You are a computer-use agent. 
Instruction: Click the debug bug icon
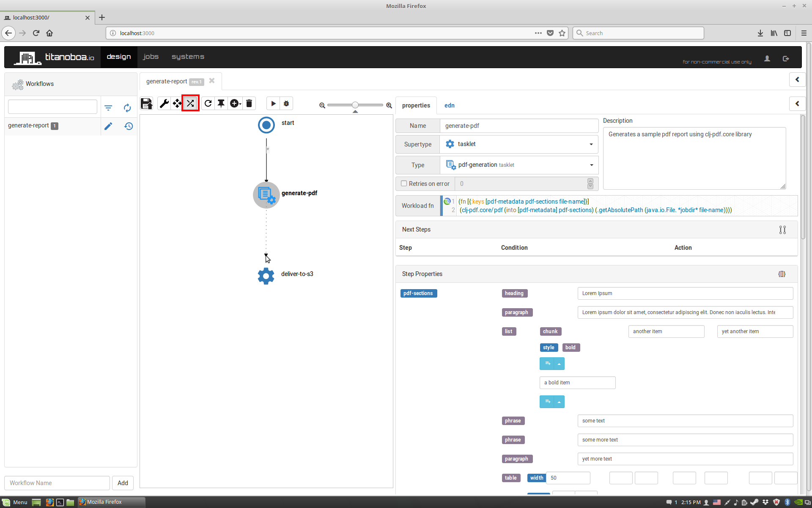tap(286, 103)
